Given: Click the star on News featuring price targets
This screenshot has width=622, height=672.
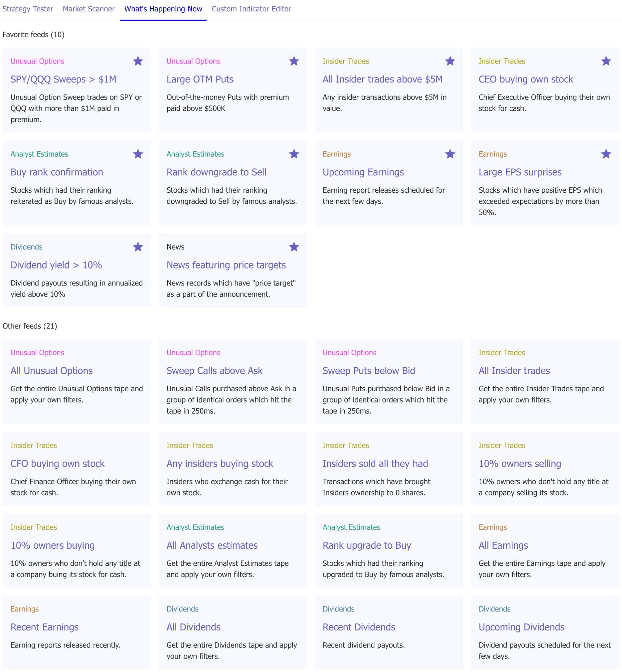Looking at the screenshot, I should (x=294, y=247).
